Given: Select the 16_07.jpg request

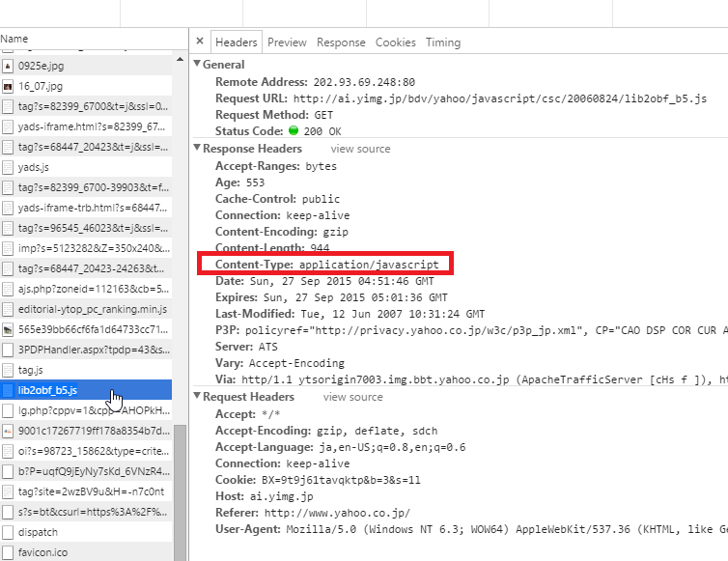Looking at the screenshot, I should (86, 86).
